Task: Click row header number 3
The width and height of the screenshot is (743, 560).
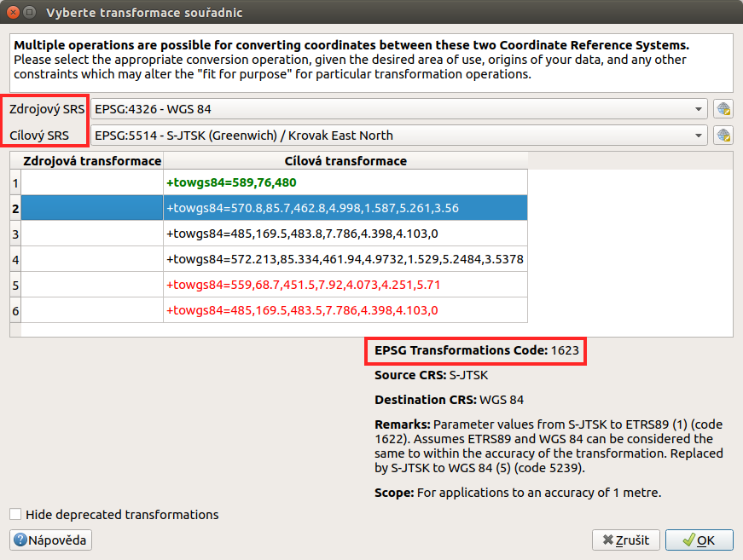Action: [15, 234]
